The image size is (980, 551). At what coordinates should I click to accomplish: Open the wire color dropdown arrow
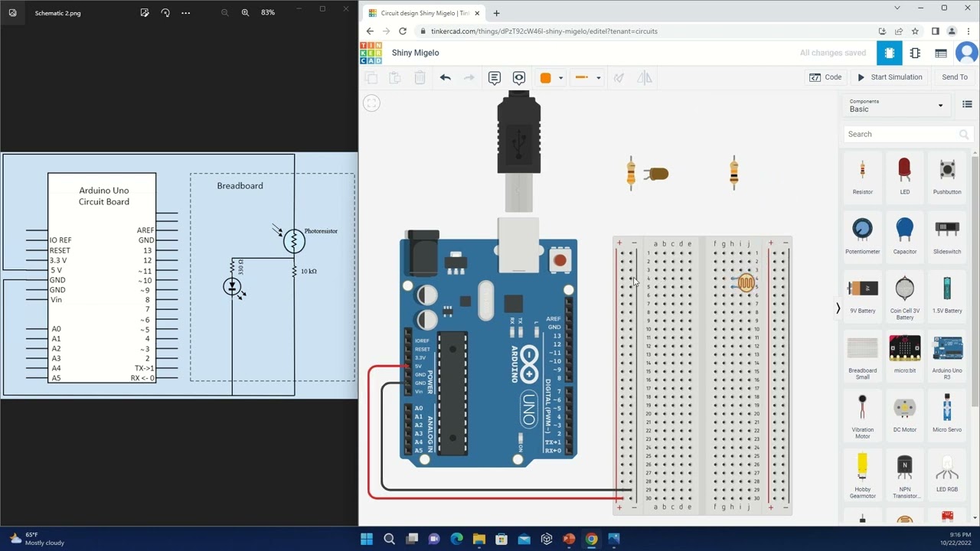point(560,77)
